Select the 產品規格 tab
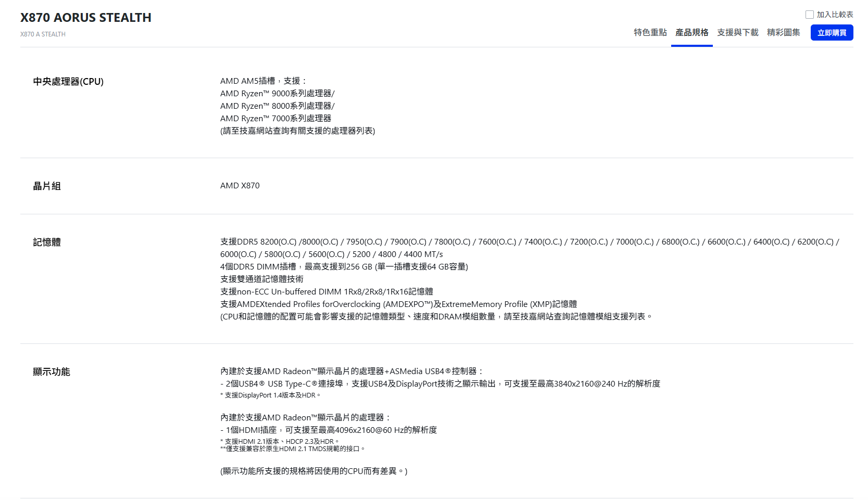 click(x=691, y=32)
